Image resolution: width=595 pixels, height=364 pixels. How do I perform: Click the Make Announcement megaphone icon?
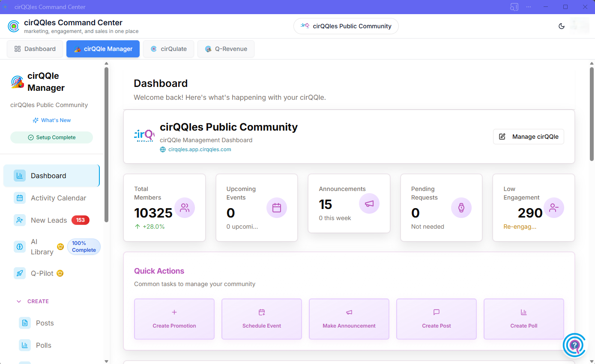click(349, 312)
